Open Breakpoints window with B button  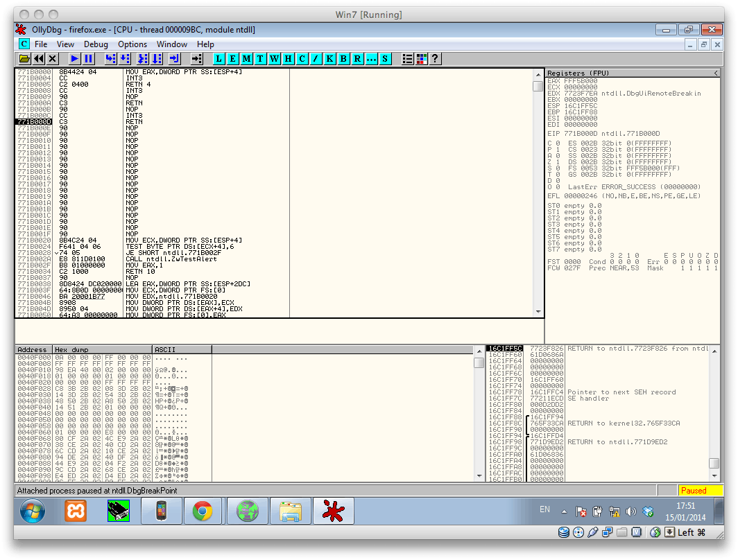pos(343,59)
